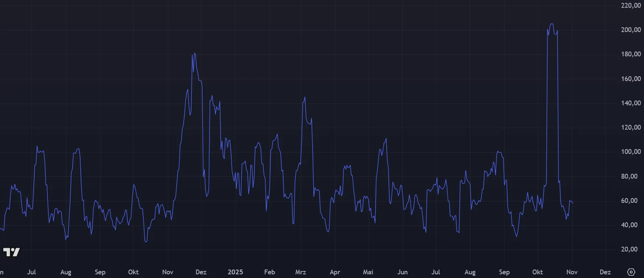
Task: Click the 120,00 price axis label
Action: 631,127
